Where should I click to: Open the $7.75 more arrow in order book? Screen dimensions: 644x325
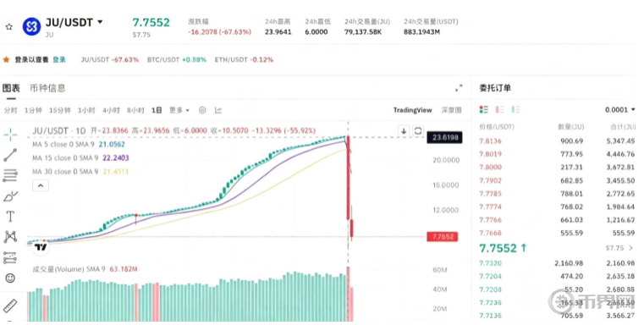click(x=630, y=248)
